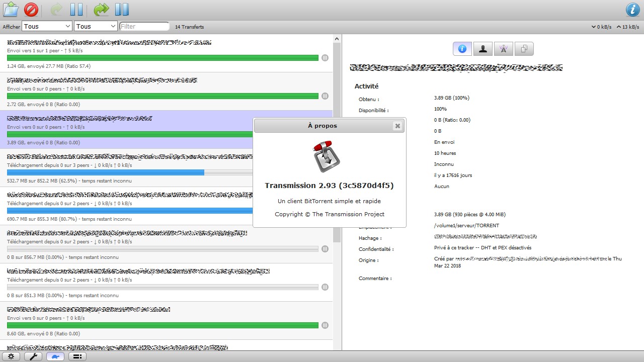Click the 'Activité' section heading

pos(366,86)
